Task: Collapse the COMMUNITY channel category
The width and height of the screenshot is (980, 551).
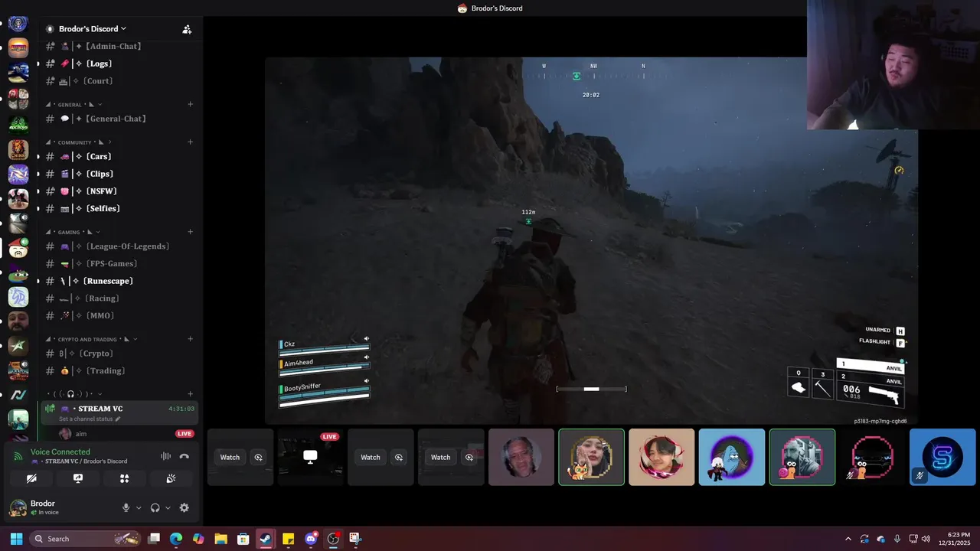Action: click(x=78, y=142)
